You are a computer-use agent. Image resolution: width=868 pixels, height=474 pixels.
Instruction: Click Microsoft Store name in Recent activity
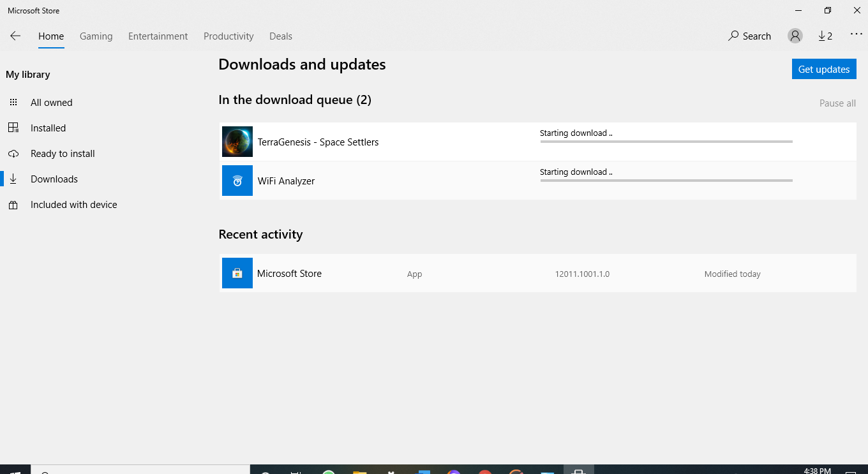click(x=289, y=274)
